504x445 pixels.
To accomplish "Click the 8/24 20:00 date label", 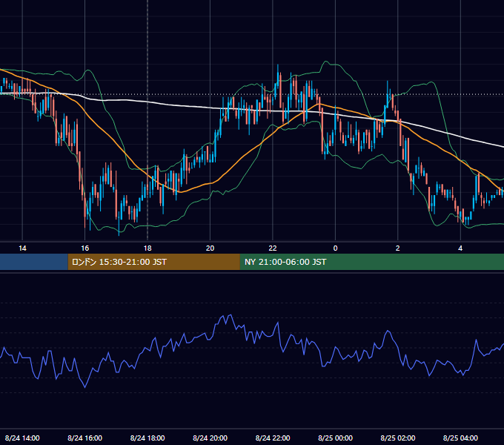I will 210,438.
